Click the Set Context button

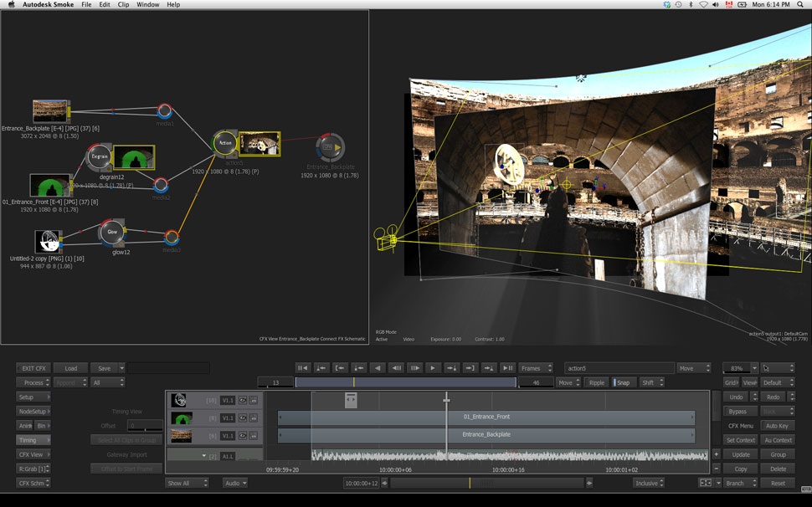740,440
